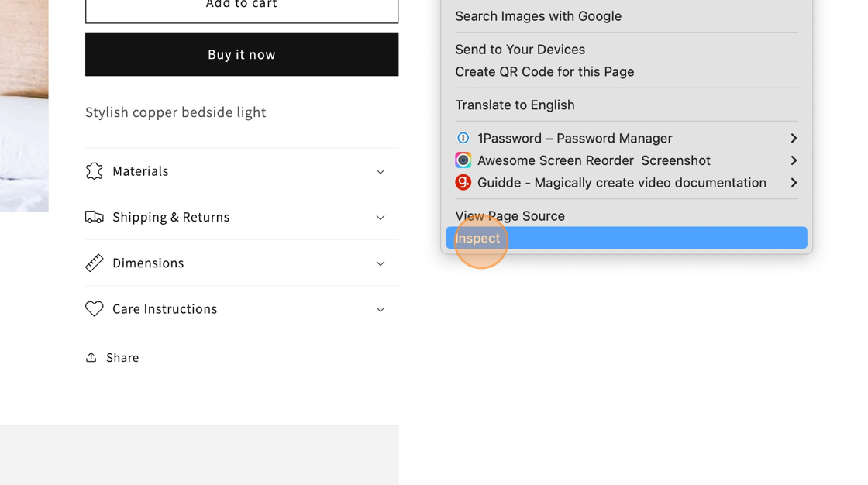The image size is (868, 485).
Task: Click the 'Stylish copper bedside light' description
Action: click(175, 112)
